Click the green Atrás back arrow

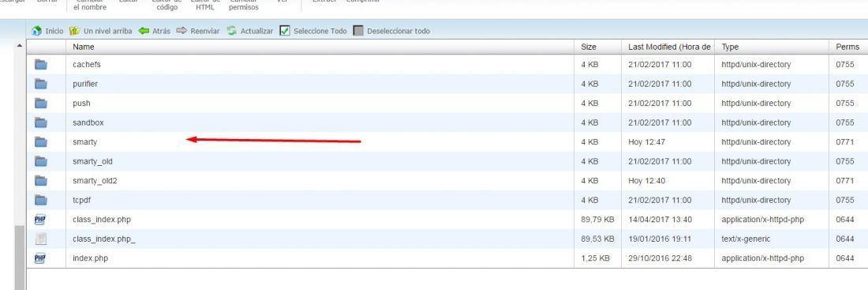(144, 31)
